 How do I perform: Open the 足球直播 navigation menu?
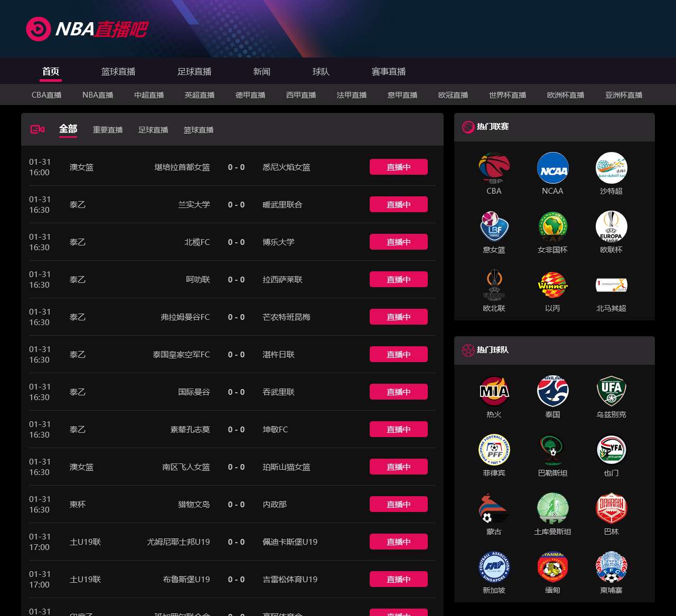(x=195, y=71)
